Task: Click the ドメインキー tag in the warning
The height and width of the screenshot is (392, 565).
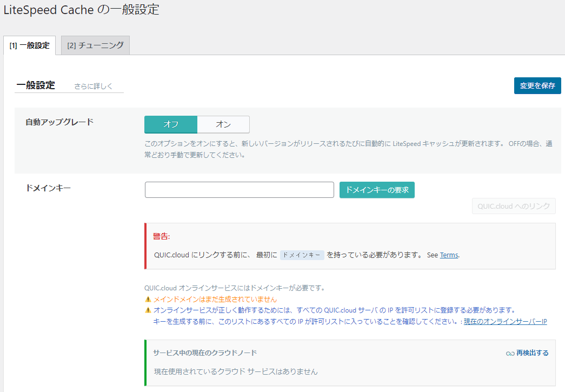Action: [302, 255]
